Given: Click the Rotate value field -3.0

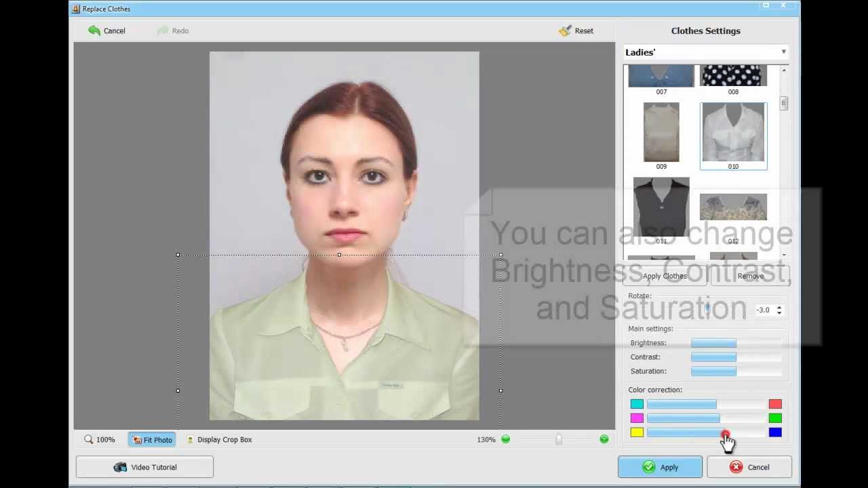Looking at the screenshot, I should point(764,310).
